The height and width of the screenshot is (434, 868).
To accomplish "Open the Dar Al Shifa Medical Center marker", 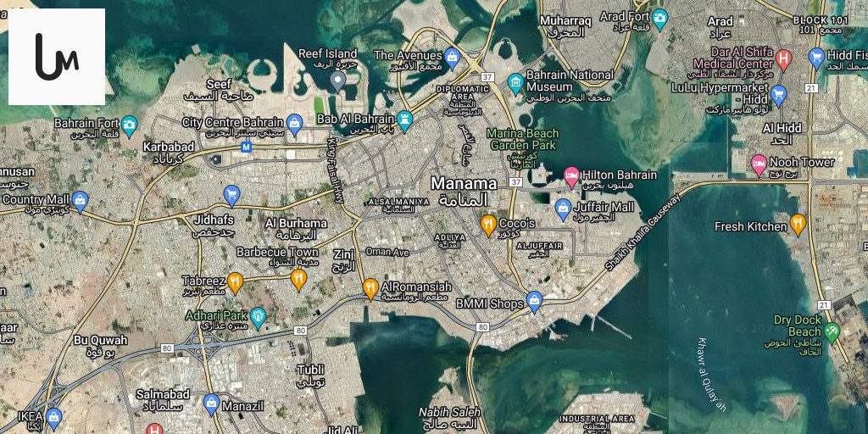I will [783, 58].
